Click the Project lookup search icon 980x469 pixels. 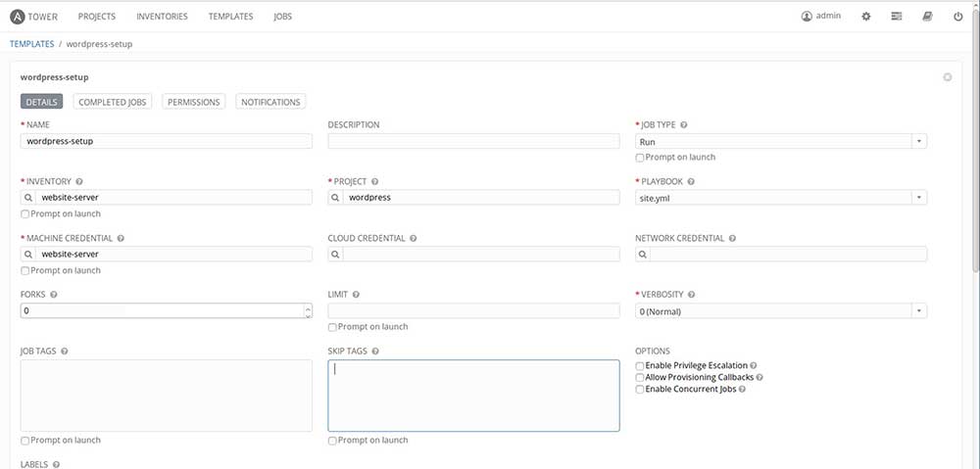pos(336,198)
